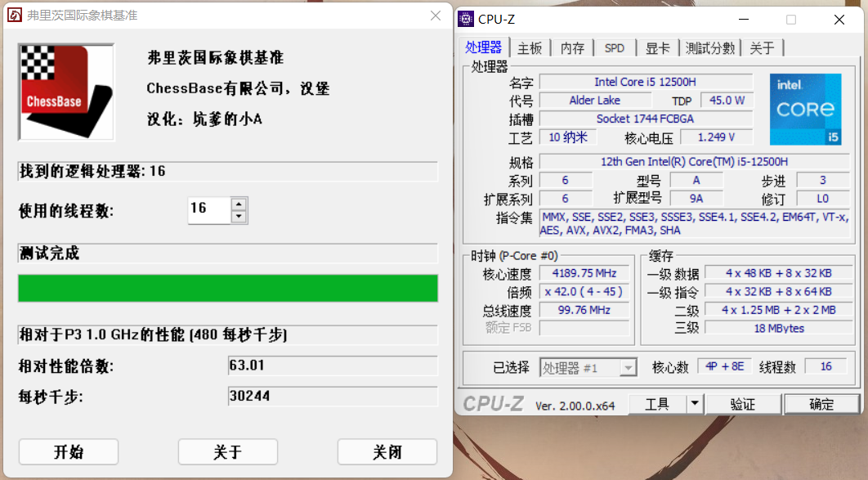This screenshot has height=480, width=868.
Task: Click the processor name Intel Core i5 12500H
Action: (646, 82)
